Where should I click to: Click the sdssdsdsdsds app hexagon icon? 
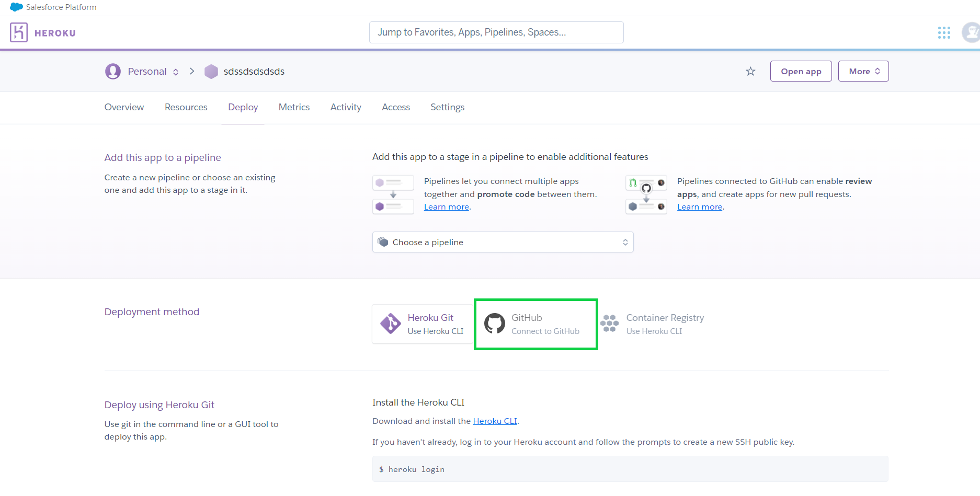211,71
